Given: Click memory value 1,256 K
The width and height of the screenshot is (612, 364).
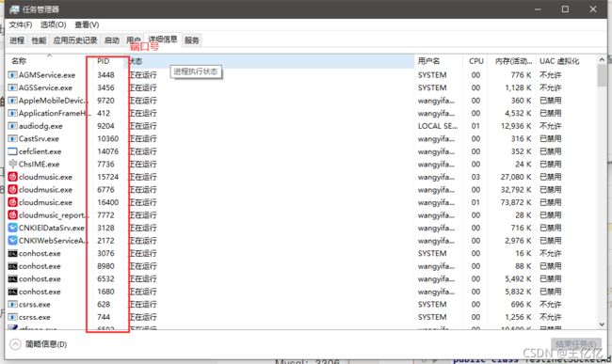Looking at the screenshot, I should point(518,317).
